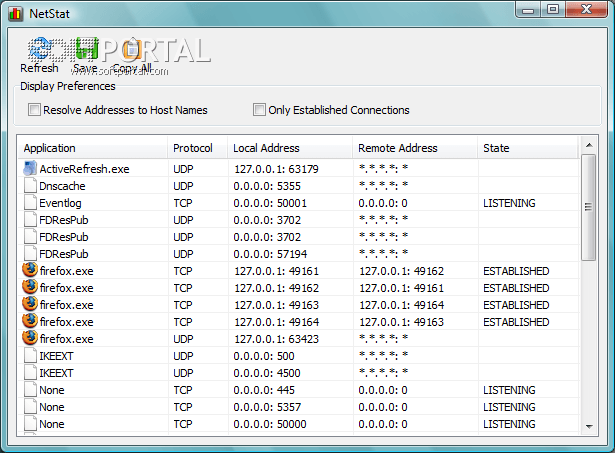615x453 pixels.
Task: Click the LISTENING state of Eventlog
Action: [509, 203]
